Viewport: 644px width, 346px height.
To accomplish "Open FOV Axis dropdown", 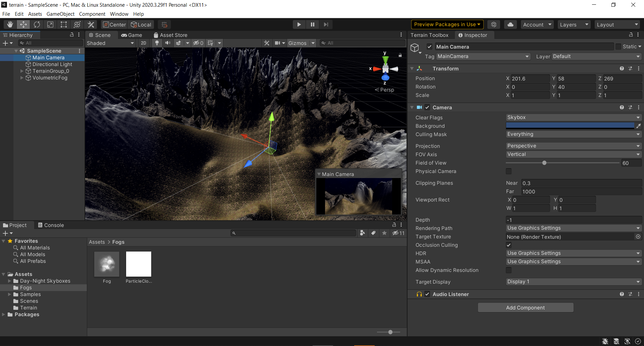I will 574,154.
